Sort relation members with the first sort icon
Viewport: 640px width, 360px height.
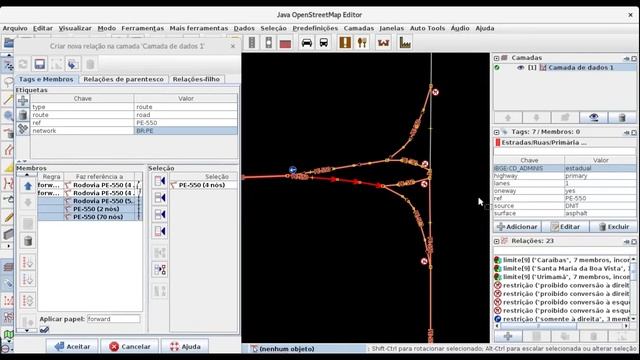pyautogui.click(x=28, y=262)
